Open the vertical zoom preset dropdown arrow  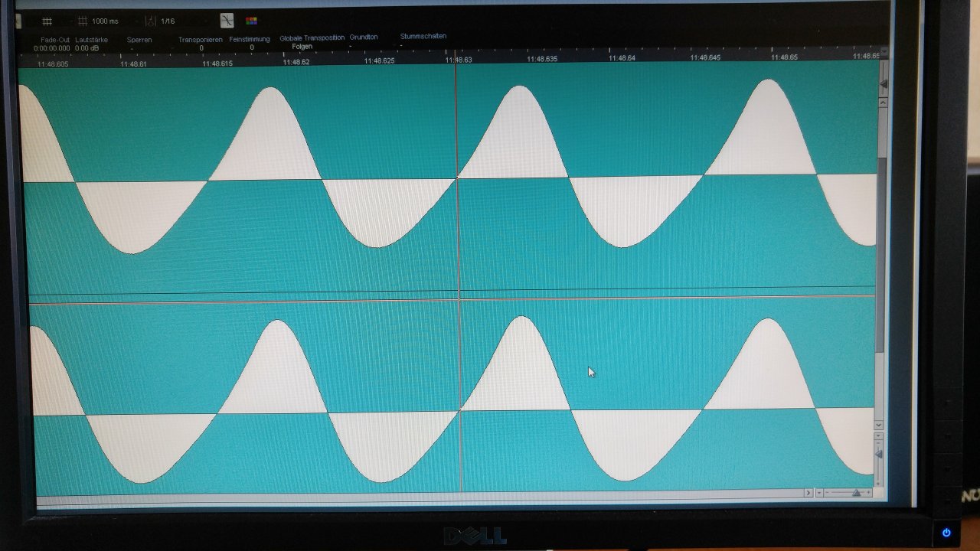[878, 436]
